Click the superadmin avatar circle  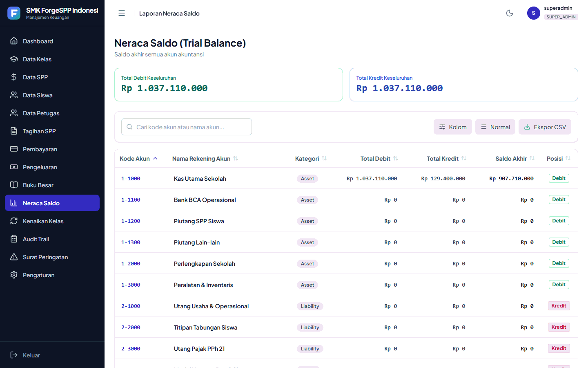pos(534,13)
